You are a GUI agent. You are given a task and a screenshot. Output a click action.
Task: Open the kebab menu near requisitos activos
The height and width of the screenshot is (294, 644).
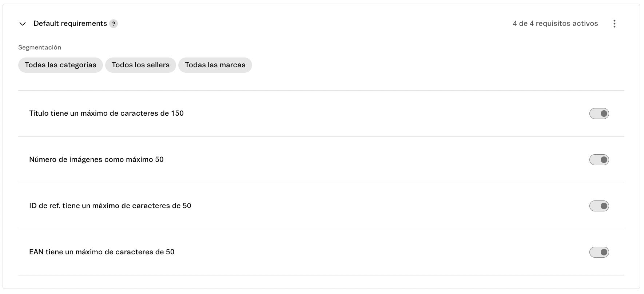[615, 23]
